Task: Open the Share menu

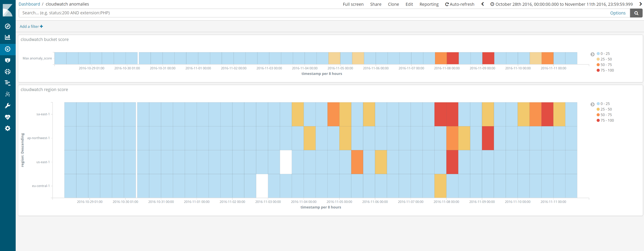Action: [375, 4]
